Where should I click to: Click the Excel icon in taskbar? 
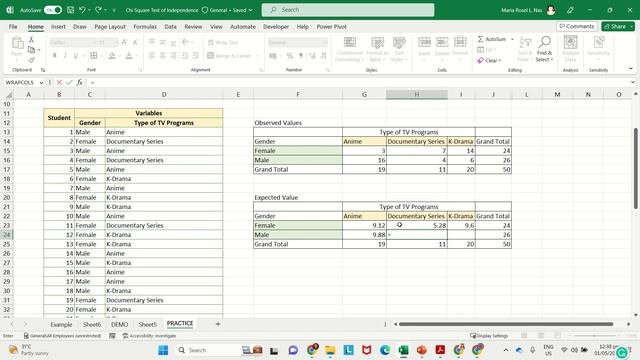403,350
